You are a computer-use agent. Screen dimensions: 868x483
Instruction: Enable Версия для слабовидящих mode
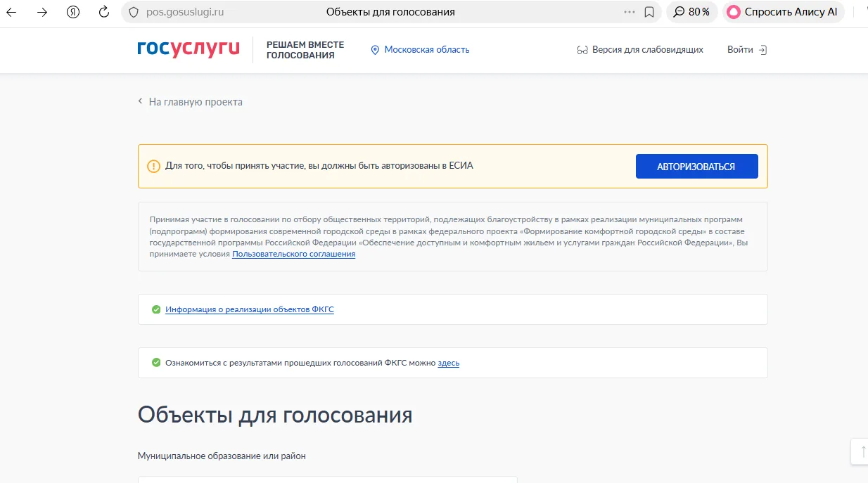pyautogui.click(x=639, y=50)
